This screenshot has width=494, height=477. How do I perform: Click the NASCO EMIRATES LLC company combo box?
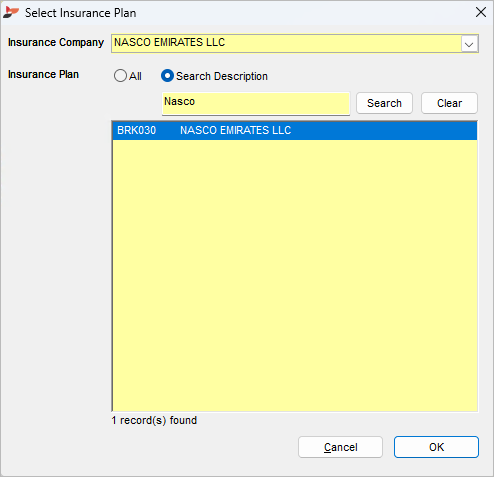[x=295, y=43]
